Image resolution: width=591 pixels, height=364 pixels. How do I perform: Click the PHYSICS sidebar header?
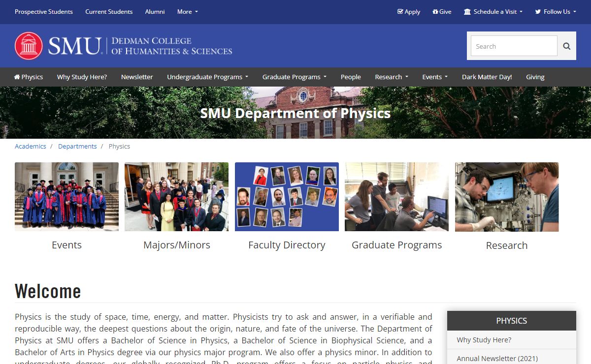(x=512, y=321)
